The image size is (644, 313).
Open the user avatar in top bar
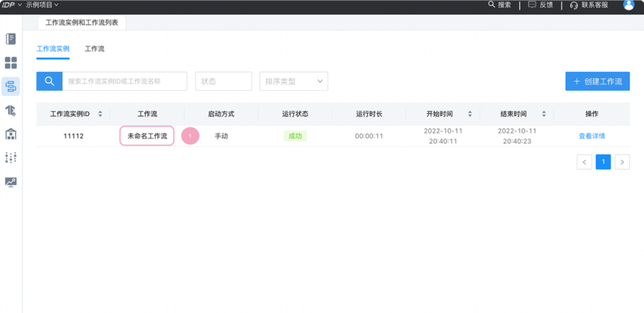coord(628,5)
